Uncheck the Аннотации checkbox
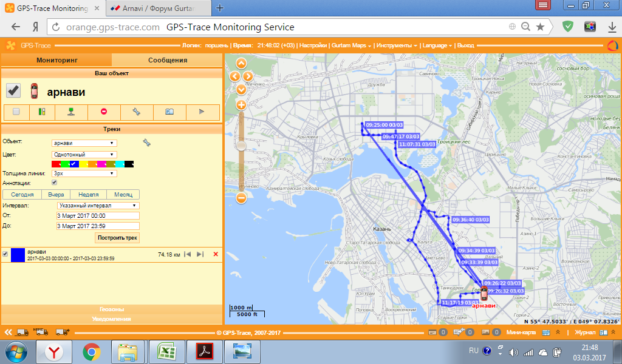Screen dimensions: 622x364 pyautogui.click(x=55, y=182)
